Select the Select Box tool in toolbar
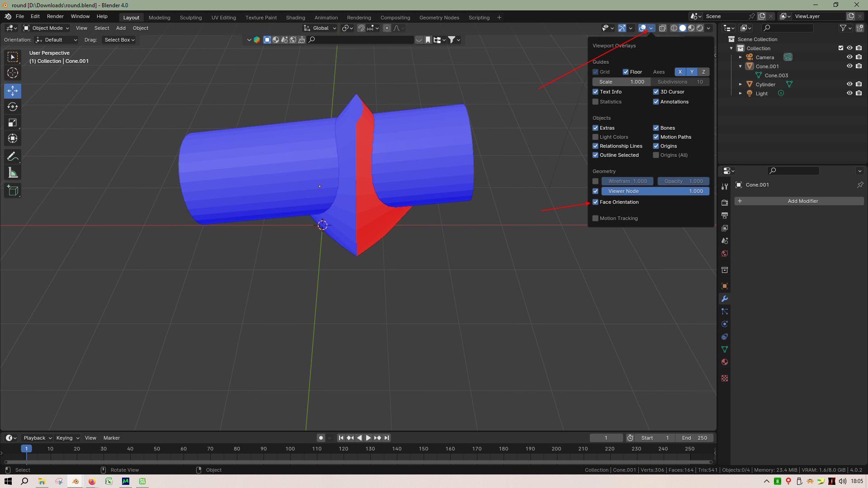Image resolution: width=868 pixels, height=488 pixels. point(13,57)
